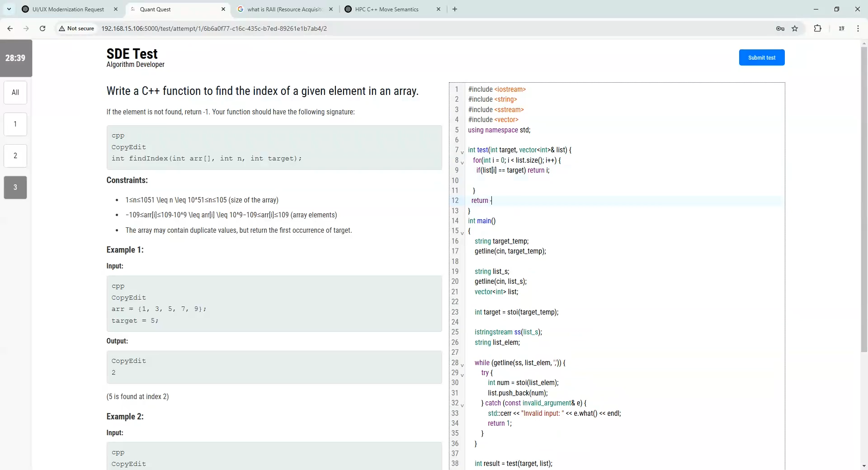This screenshot has width=868, height=470.
Task: Click the 28:39 timer
Action: click(16, 58)
